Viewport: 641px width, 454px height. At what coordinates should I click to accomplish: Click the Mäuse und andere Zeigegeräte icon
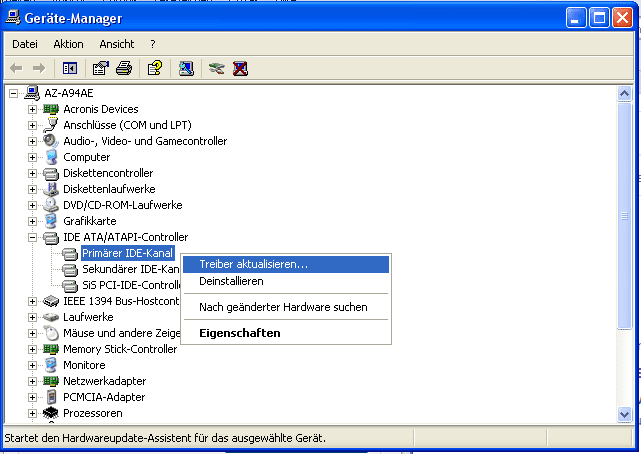51,333
